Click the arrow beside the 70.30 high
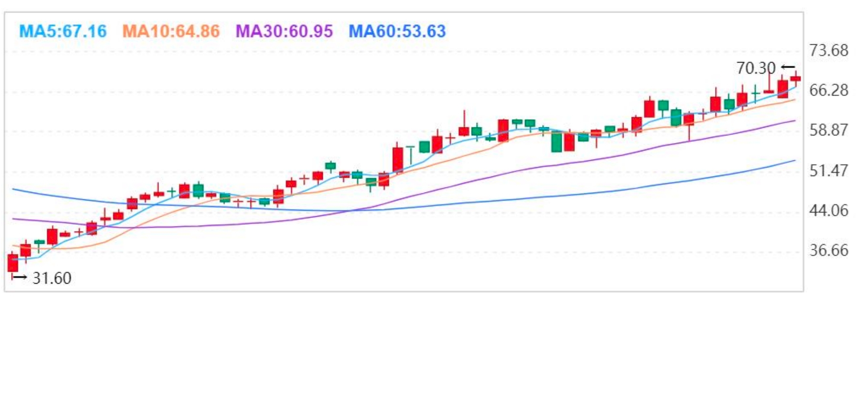The image size is (868, 404). click(x=788, y=67)
